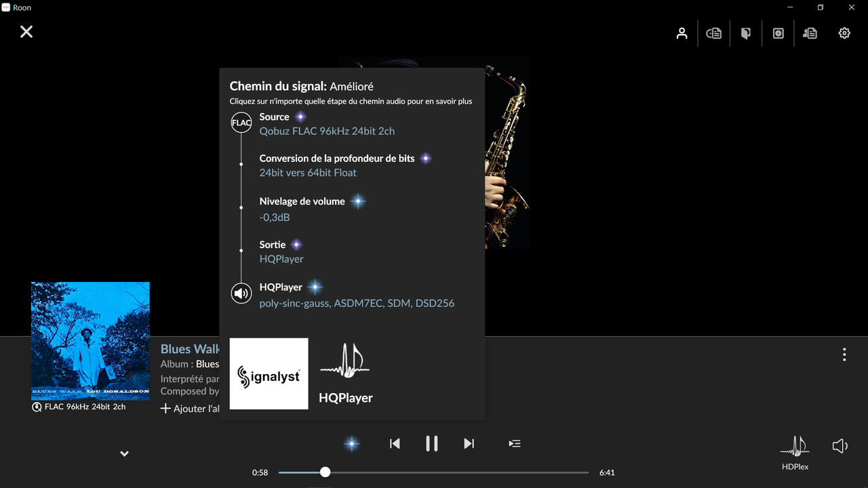Click the album disc view icon
This screenshot has width=868, height=488.
778,33
